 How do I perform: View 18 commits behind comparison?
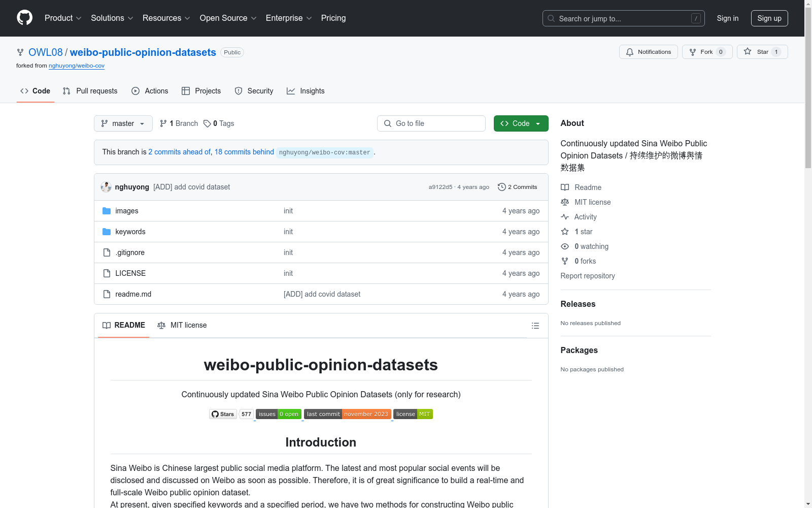[x=244, y=152]
